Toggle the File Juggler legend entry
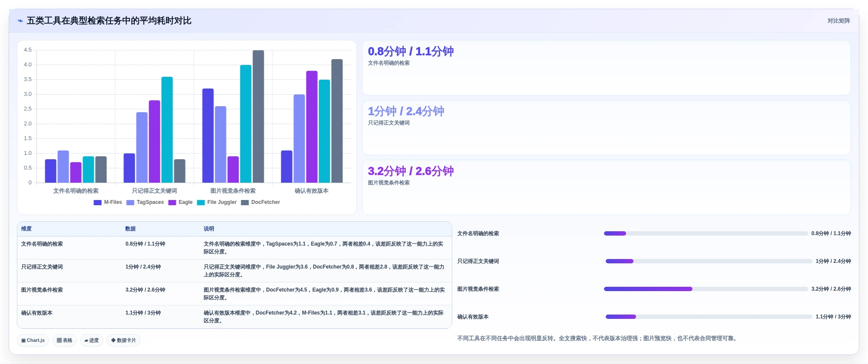This screenshot has width=868, height=364. point(217,202)
